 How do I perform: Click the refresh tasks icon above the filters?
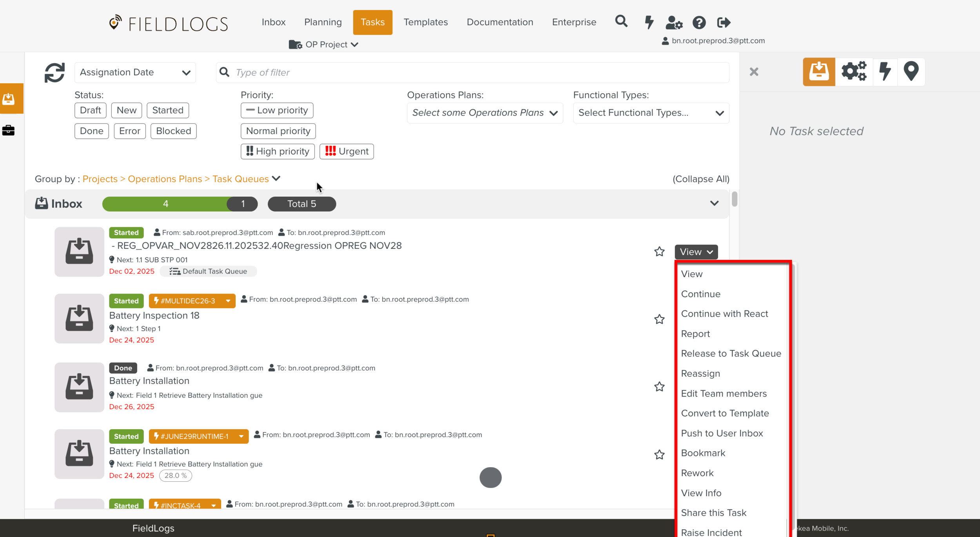pos(54,72)
